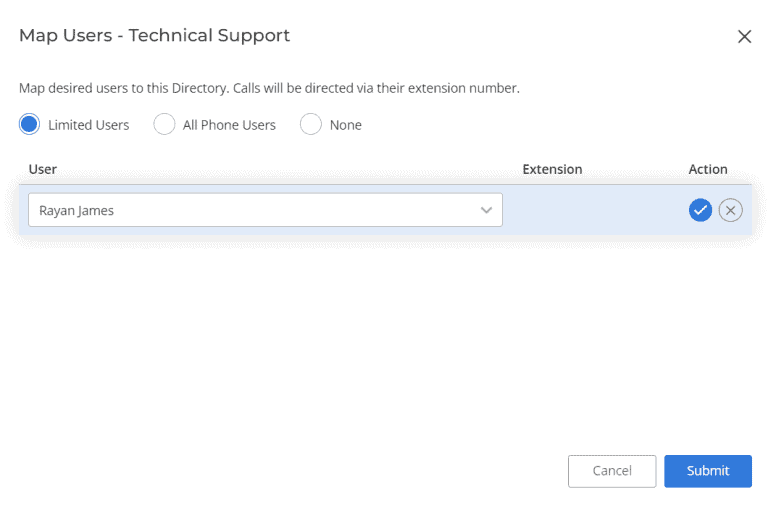
Task: Close the Map Users dialog
Action: pyautogui.click(x=744, y=36)
